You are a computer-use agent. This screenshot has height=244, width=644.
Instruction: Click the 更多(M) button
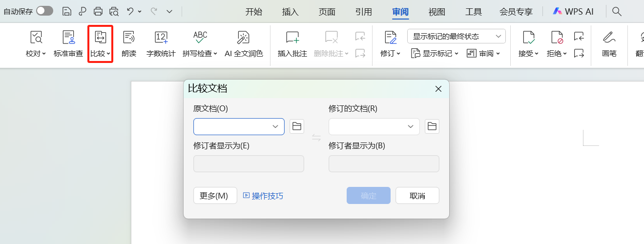point(215,196)
